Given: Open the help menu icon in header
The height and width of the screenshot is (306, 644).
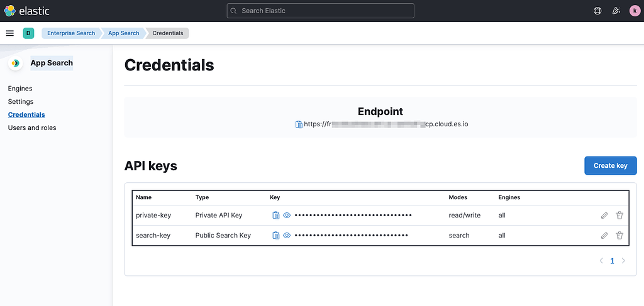Looking at the screenshot, I should [597, 11].
